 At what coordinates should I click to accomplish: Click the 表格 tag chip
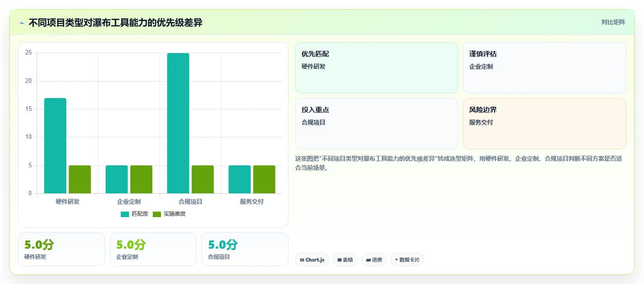(x=345, y=260)
